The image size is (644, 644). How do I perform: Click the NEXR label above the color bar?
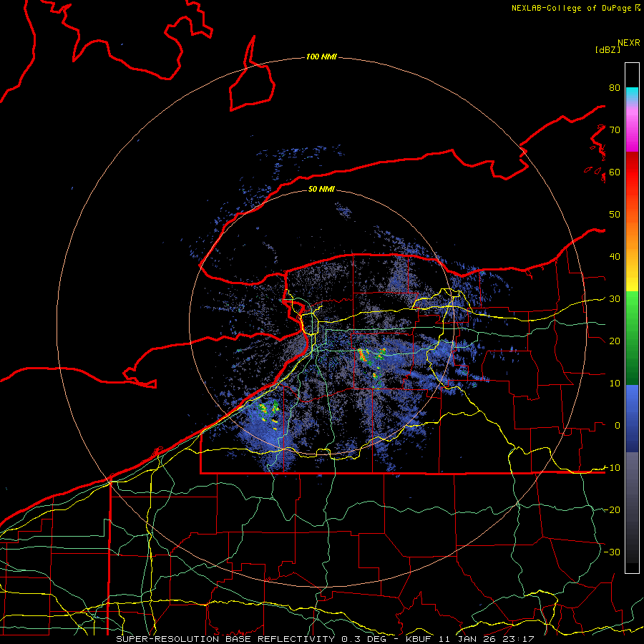[629, 43]
